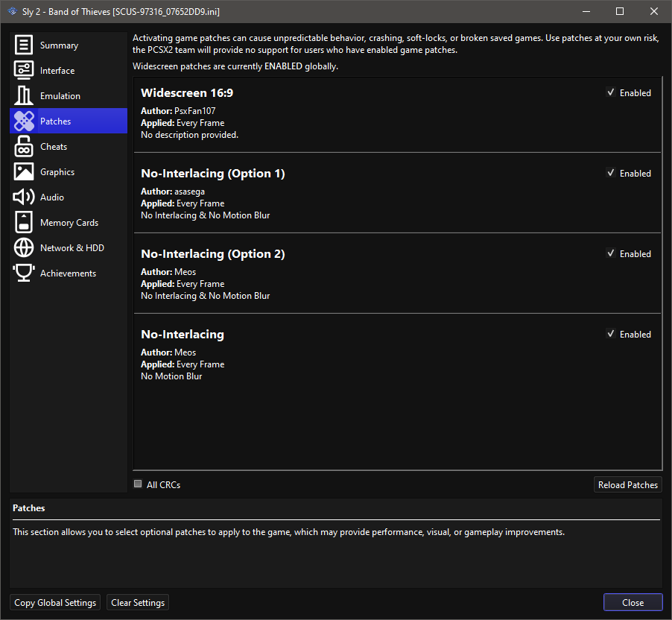Uncheck Enabled for No-Interlacing (Option 1)
The height and width of the screenshot is (620, 672).
click(x=611, y=173)
